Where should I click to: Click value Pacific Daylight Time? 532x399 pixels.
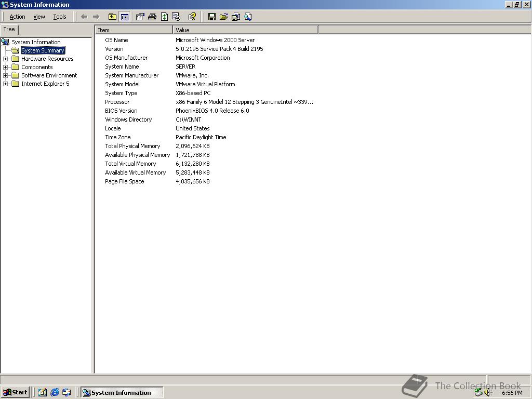(x=201, y=137)
